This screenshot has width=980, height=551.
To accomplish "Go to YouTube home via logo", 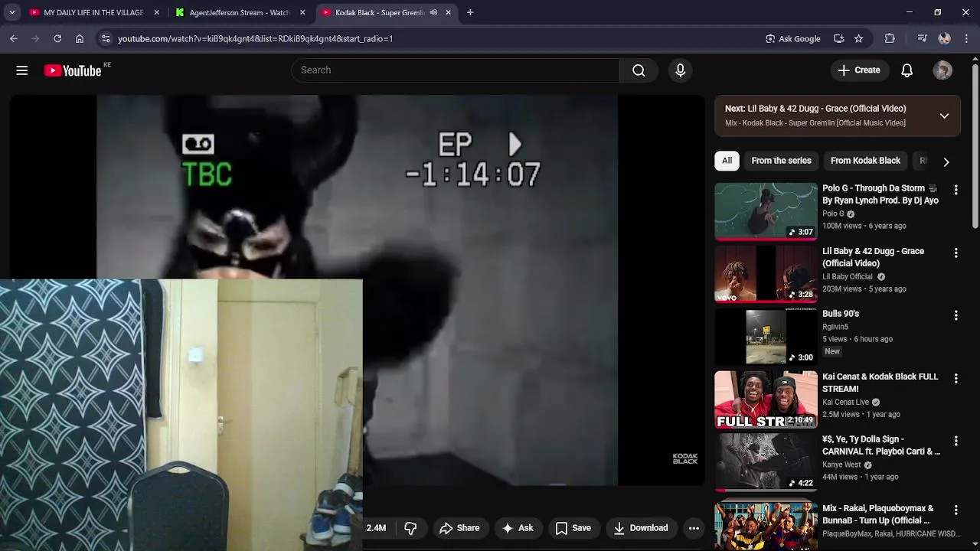I will click(73, 70).
